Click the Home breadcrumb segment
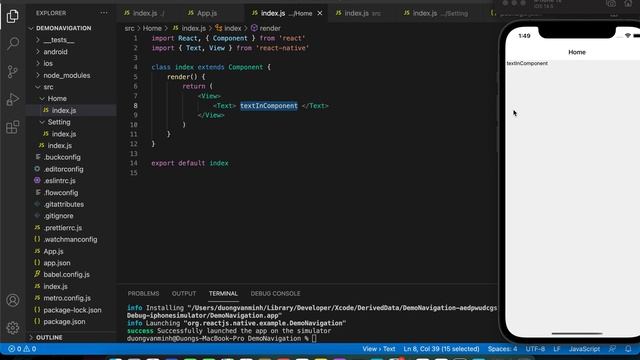Image resolution: width=640 pixels, height=360 pixels. [x=152, y=28]
